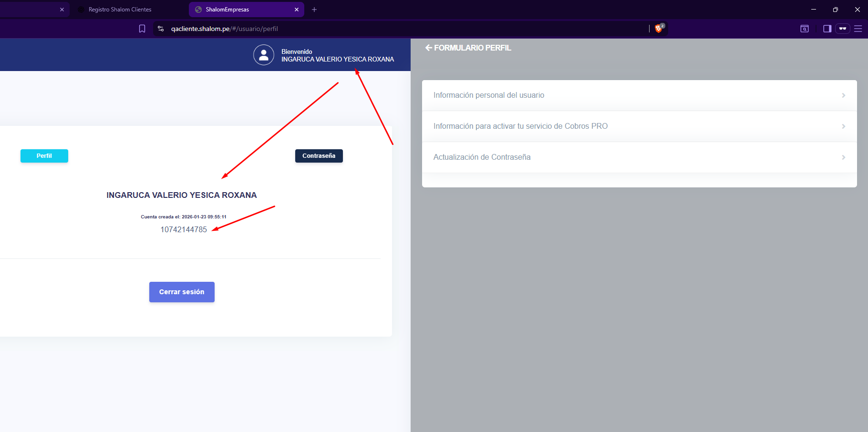868x432 pixels.
Task: Focus the address bar showing qacliente.shalom.pe
Action: point(382,29)
